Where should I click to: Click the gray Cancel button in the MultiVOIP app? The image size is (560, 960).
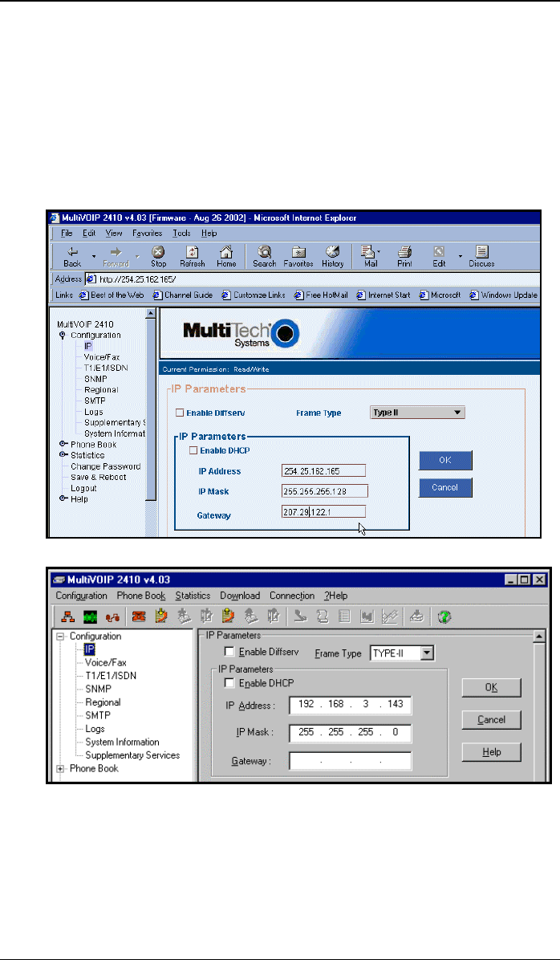(x=492, y=719)
